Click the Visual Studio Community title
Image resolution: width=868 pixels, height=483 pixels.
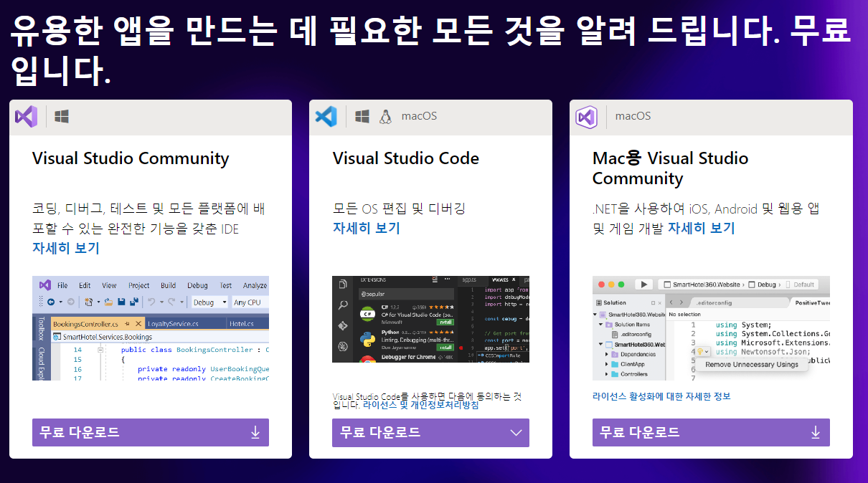coord(131,158)
